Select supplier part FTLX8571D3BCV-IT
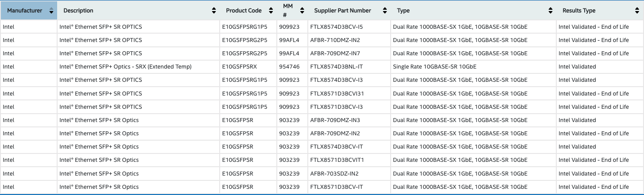 point(336,187)
